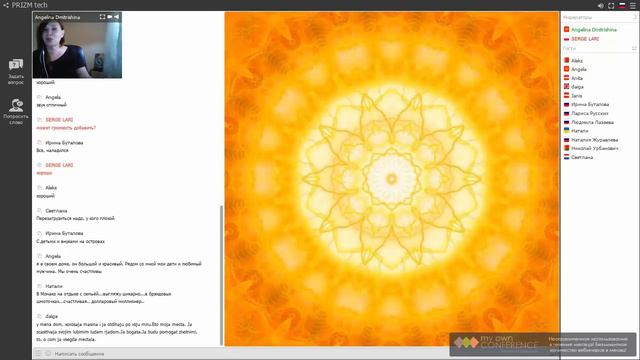The height and width of the screenshot is (360, 640).
Task: Click Ирина Буталова name above "Все, наладился" message
Action: (64, 143)
